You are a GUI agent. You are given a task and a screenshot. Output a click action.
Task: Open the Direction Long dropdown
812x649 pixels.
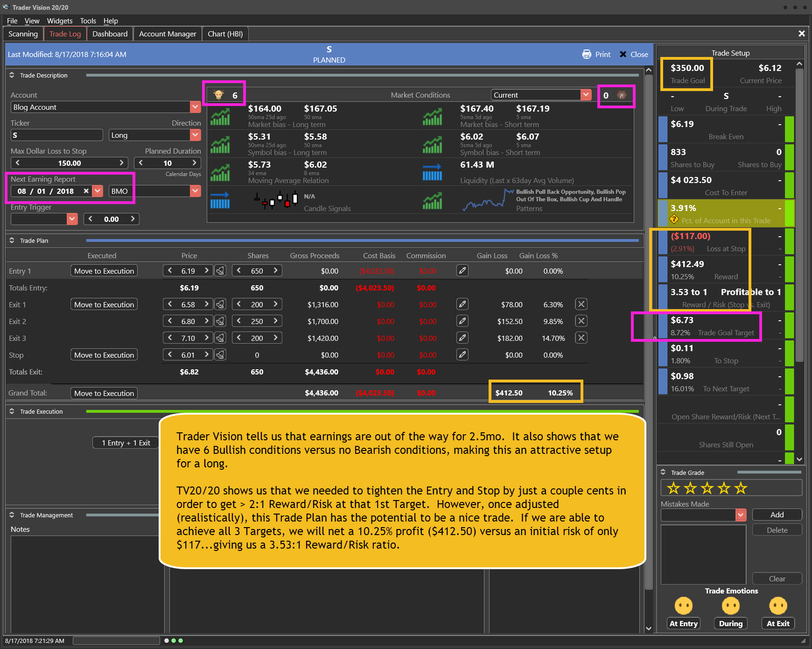(196, 135)
